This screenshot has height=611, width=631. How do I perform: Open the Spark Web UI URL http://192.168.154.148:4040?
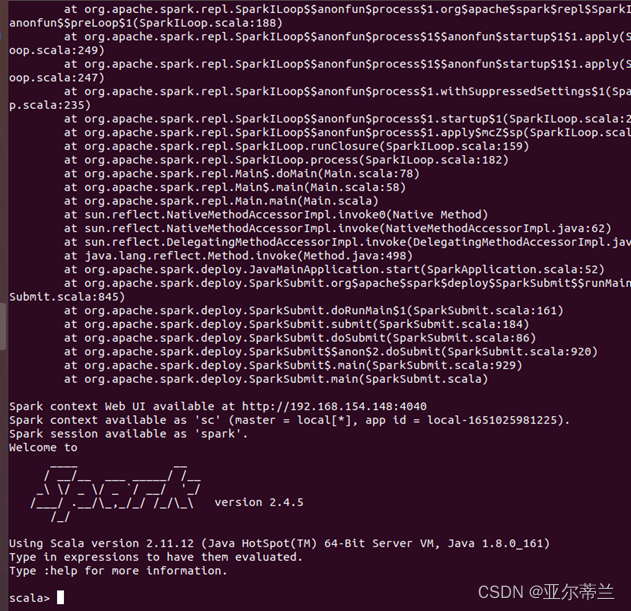tap(334, 406)
